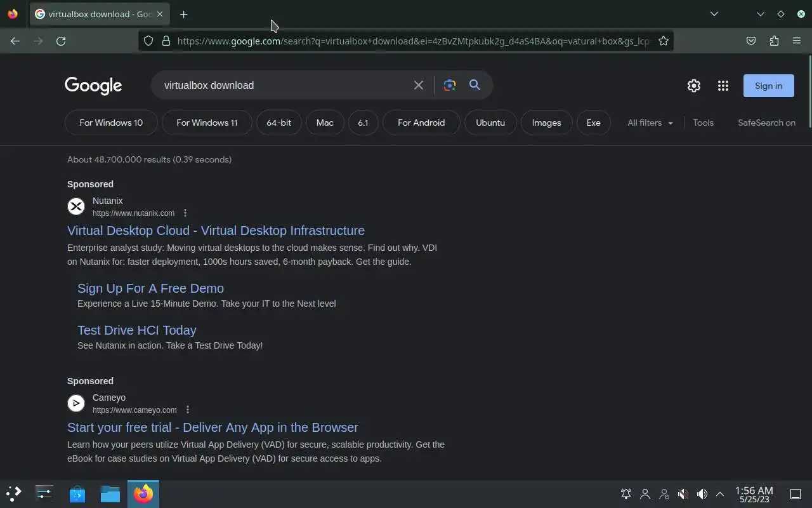
Task: Select the Exe filter chip
Action: click(594, 123)
